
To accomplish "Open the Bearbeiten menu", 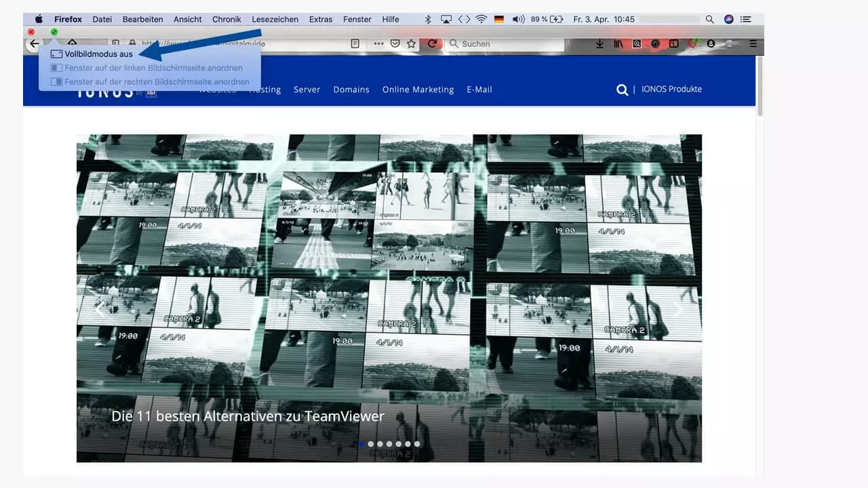I will 143,19.
